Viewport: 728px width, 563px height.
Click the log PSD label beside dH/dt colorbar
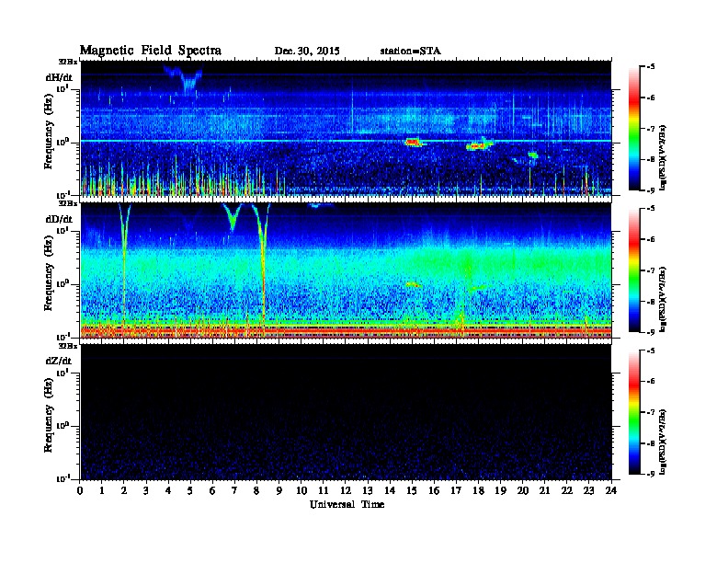pos(664,157)
